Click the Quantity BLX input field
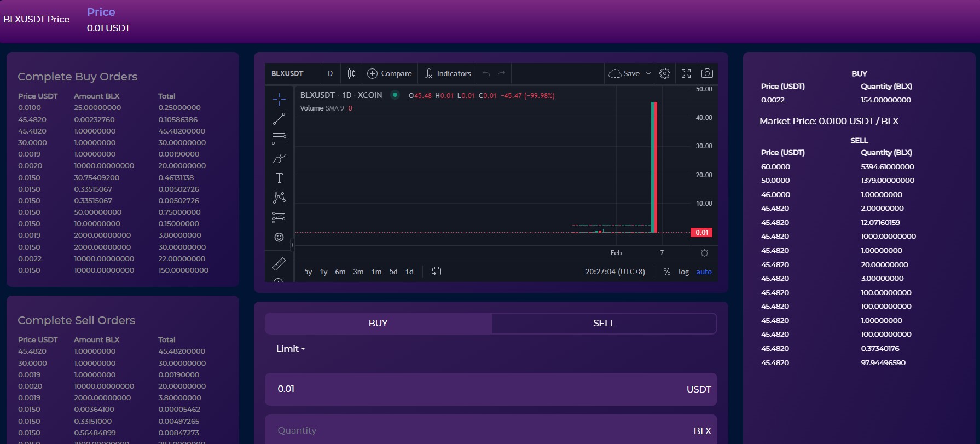980x444 pixels. (x=491, y=430)
